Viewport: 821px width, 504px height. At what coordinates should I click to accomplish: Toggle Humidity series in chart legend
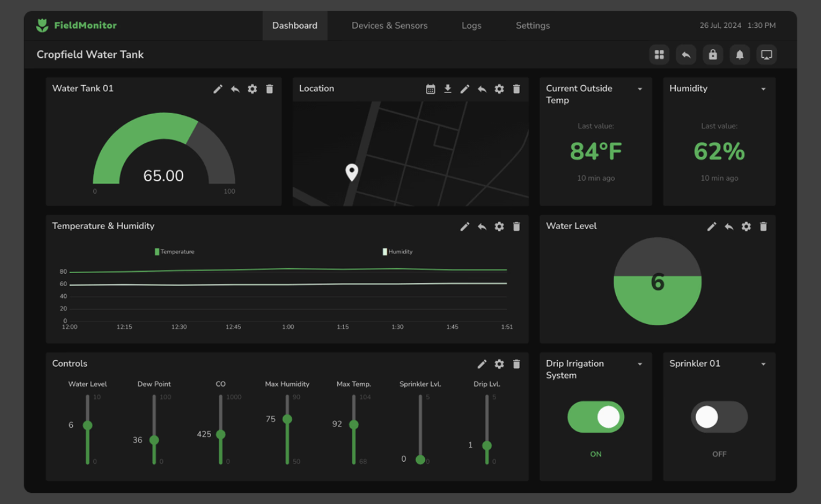click(x=398, y=251)
